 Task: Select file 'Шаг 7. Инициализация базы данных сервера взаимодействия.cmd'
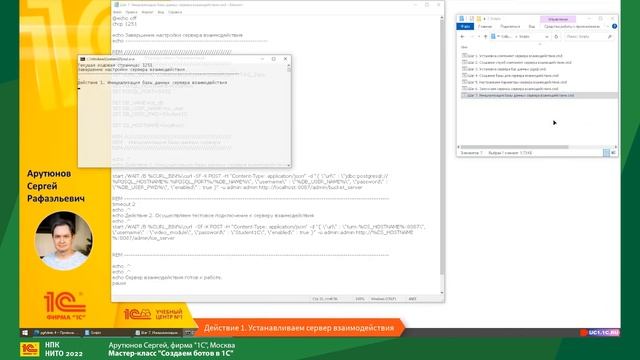[539, 95]
